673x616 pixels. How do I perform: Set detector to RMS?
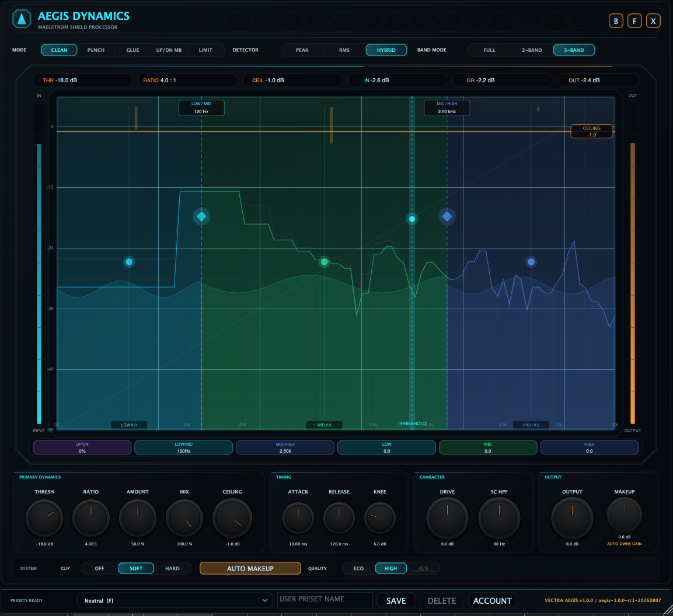344,50
